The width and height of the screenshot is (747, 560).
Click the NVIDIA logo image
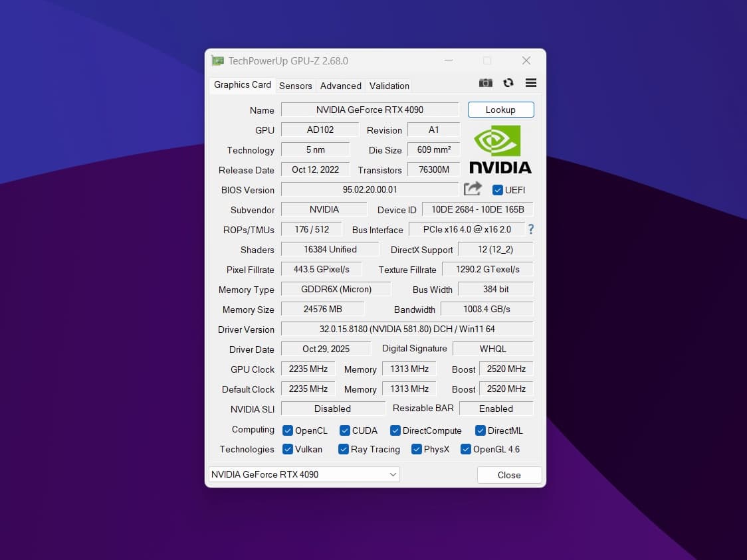(500, 149)
